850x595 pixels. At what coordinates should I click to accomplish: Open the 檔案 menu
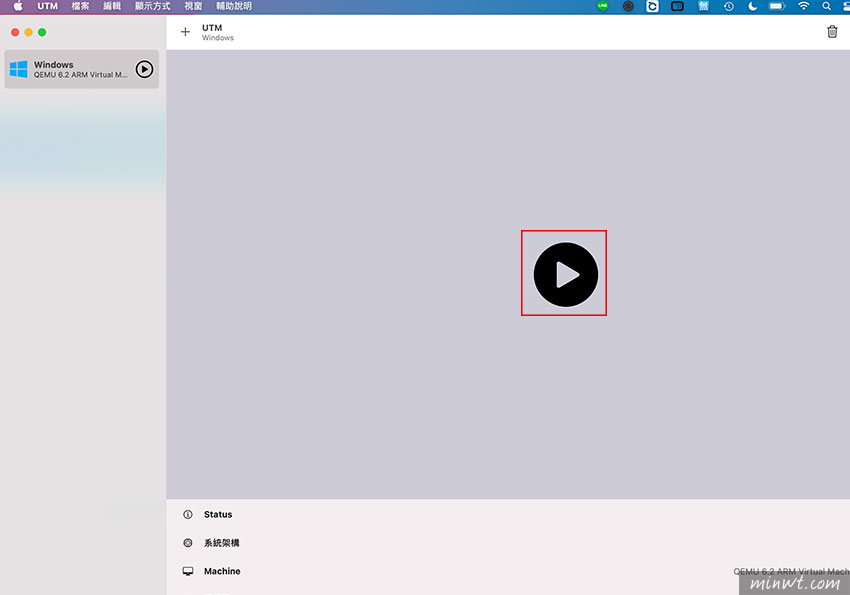pos(80,7)
